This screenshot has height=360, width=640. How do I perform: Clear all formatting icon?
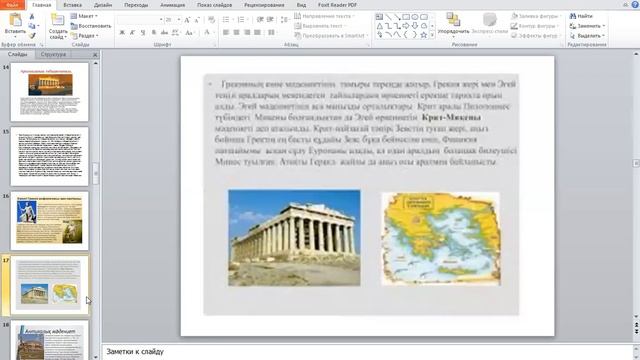pyautogui.click(x=211, y=20)
